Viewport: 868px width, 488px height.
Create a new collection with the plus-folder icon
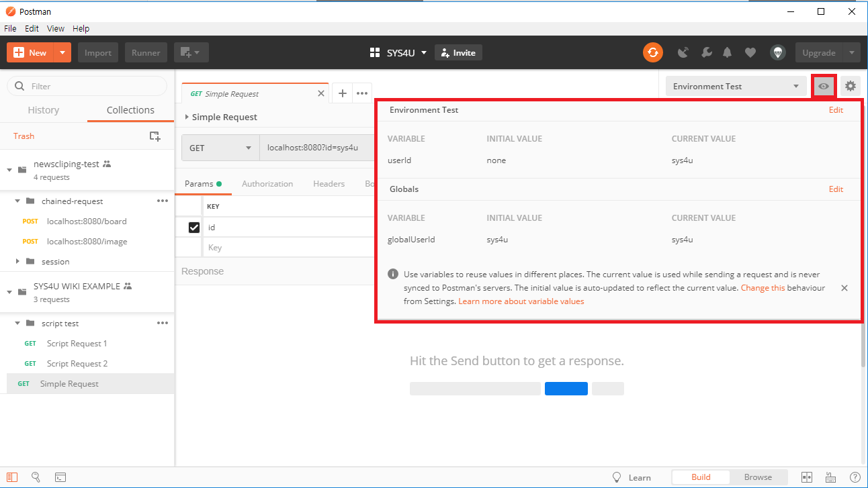coord(155,136)
